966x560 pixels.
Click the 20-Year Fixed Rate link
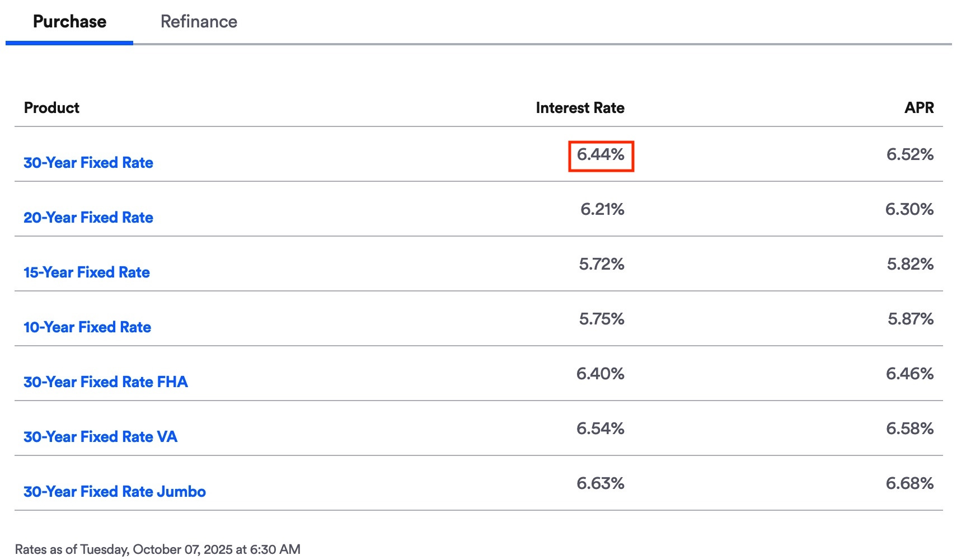click(x=88, y=218)
